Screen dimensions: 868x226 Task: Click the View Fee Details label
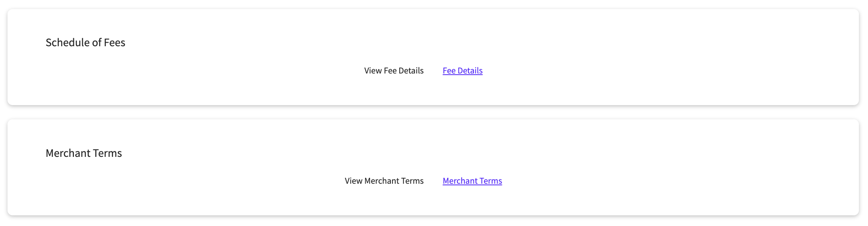394,71
